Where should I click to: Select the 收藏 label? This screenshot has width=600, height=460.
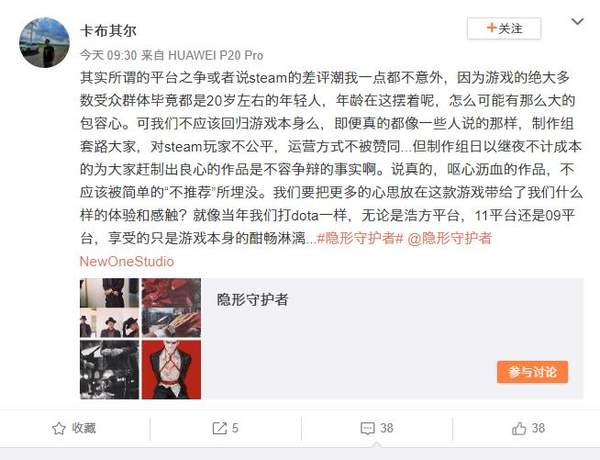[84, 428]
